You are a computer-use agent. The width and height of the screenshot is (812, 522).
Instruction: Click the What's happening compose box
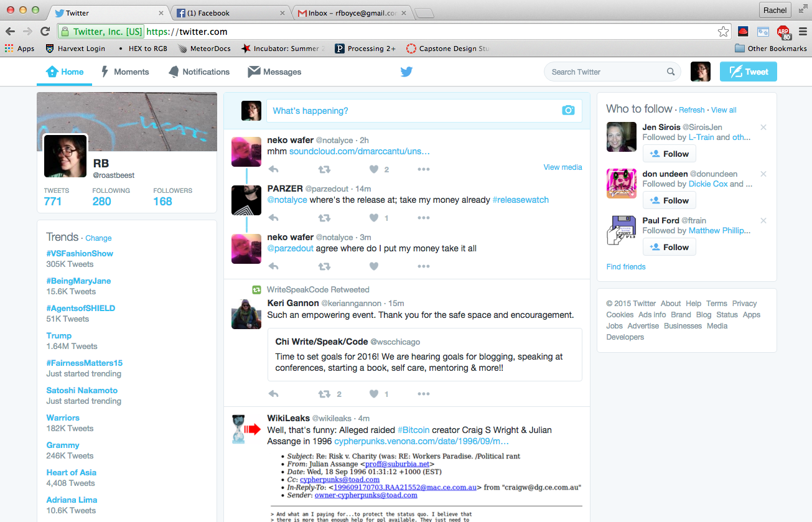point(424,111)
